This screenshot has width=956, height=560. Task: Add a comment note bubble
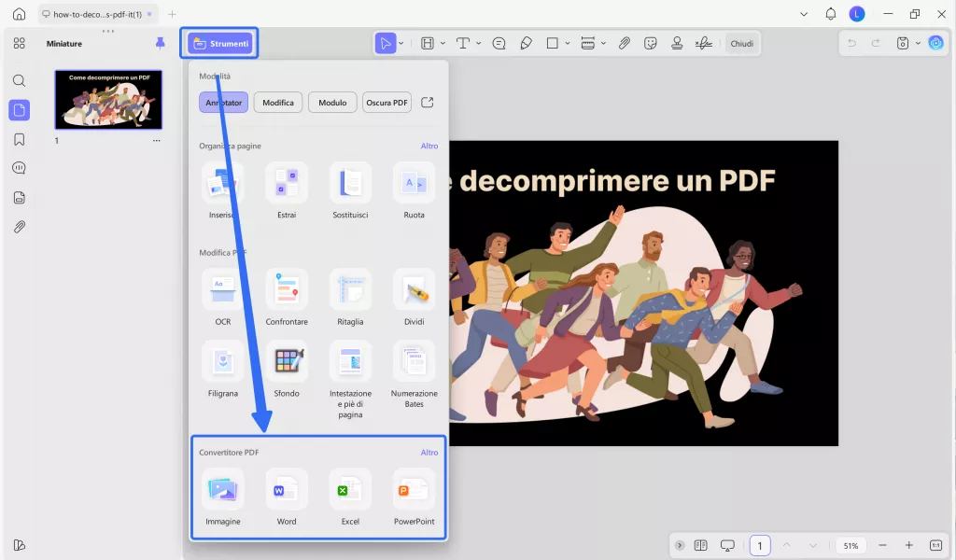(x=499, y=43)
